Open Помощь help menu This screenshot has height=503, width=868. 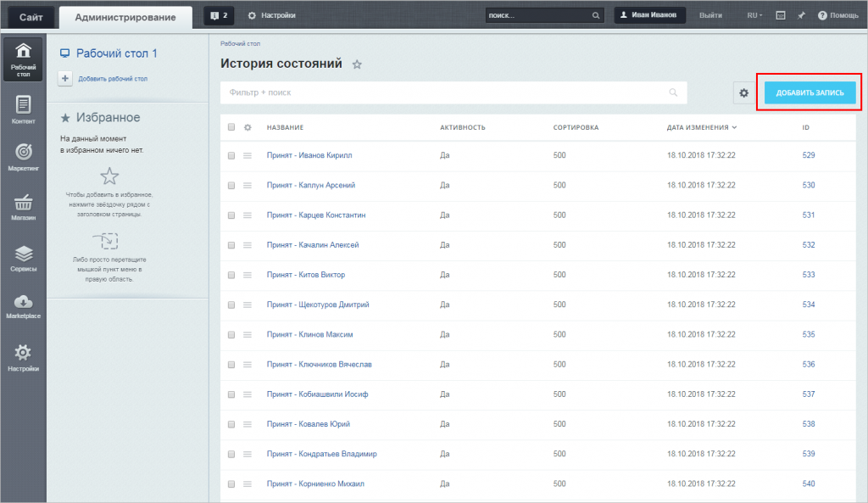coord(838,15)
